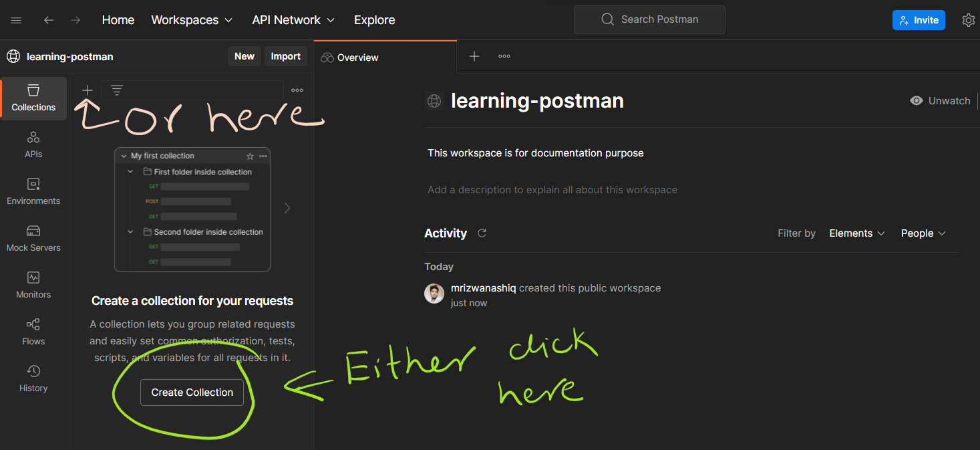Open the People filter dropdown
This screenshot has width=980, height=450.
tap(923, 233)
